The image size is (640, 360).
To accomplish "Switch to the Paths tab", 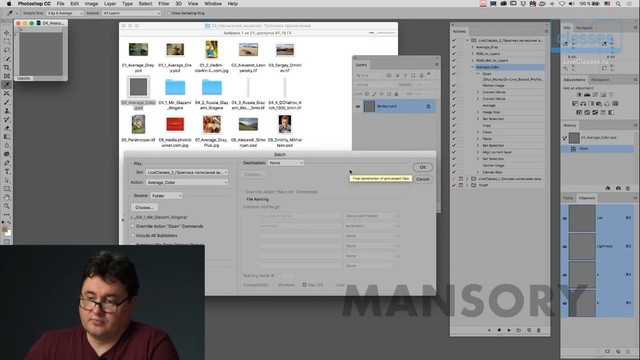I will tap(568, 198).
